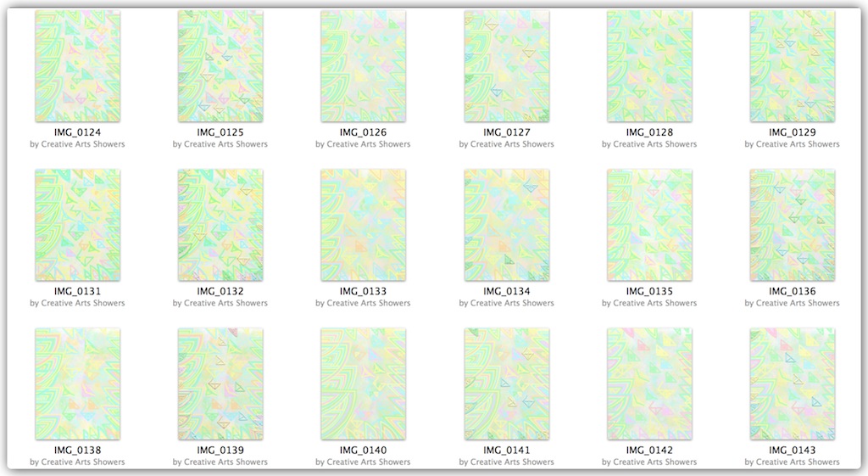Click the IMG_0124 file name label
Screen dimensions: 868x476
(77, 132)
